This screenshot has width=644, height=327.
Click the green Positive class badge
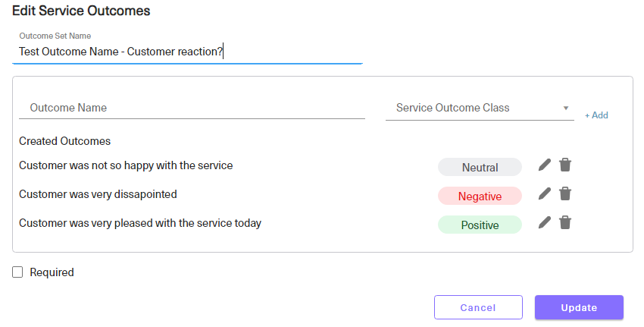point(480,225)
